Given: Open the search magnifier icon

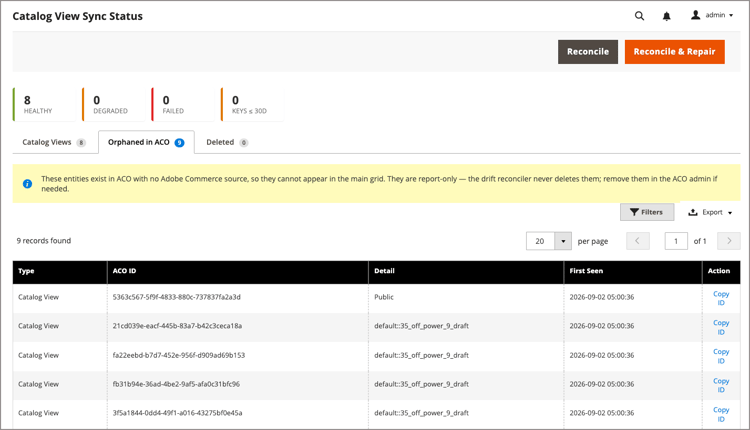Looking at the screenshot, I should pyautogui.click(x=639, y=16).
